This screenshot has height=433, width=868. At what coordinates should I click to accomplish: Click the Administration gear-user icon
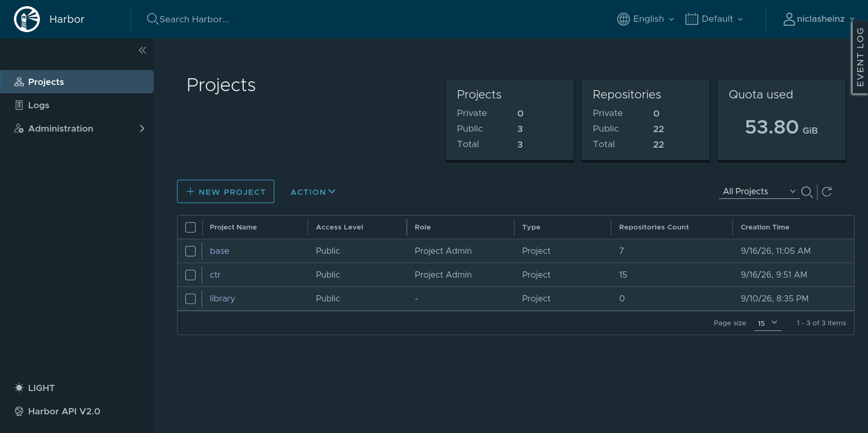click(x=19, y=128)
